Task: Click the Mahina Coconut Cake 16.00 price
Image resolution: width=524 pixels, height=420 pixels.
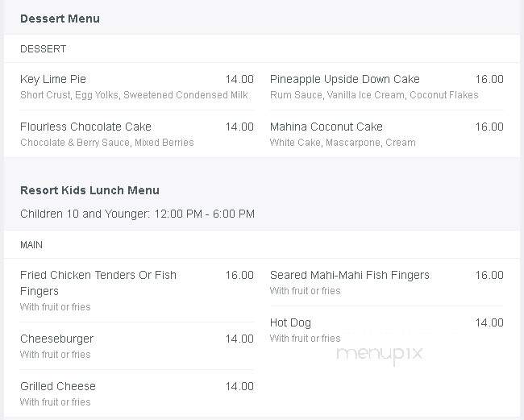Action: click(x=489, y=127)
